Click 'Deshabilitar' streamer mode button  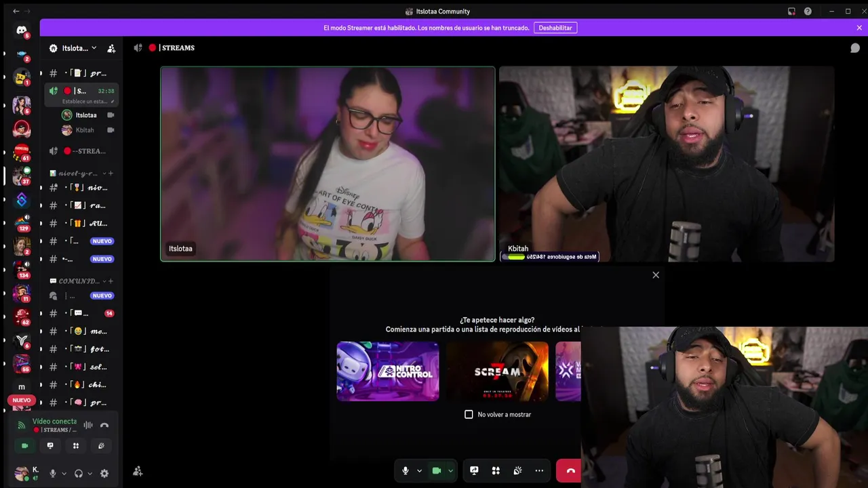click(x=555, y=28)
